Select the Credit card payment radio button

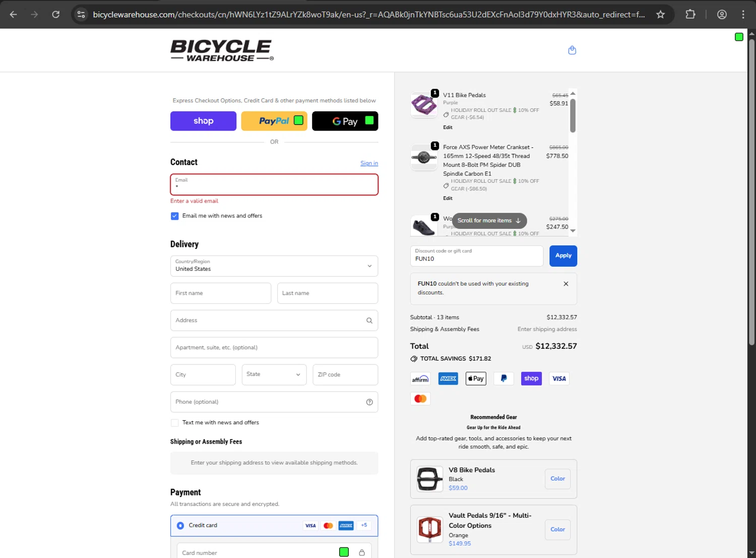[x=180, y=525]
